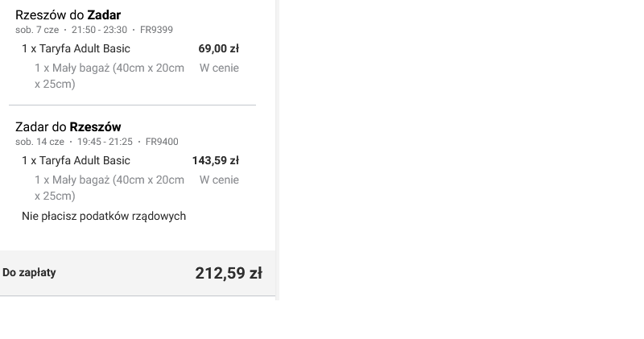Click the "Zadar do Rzeszów" route heading
The image size is (644, 339).
[x=68, y=126]
